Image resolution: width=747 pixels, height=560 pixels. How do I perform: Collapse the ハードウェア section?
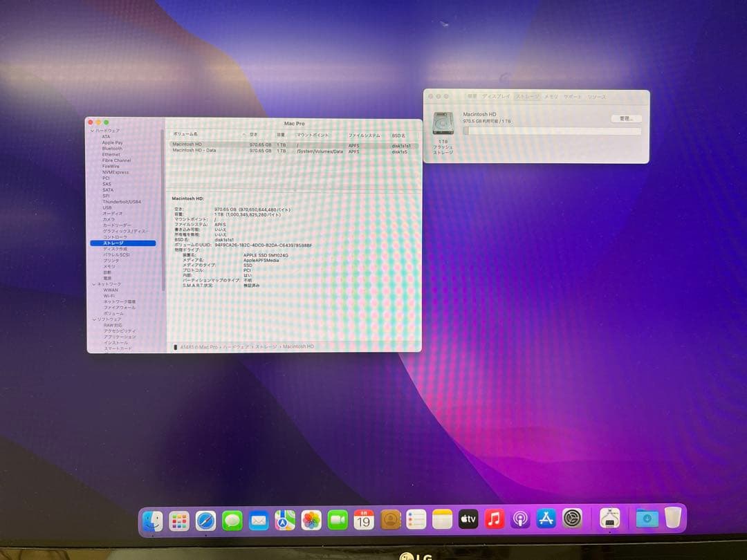[91, 129]
